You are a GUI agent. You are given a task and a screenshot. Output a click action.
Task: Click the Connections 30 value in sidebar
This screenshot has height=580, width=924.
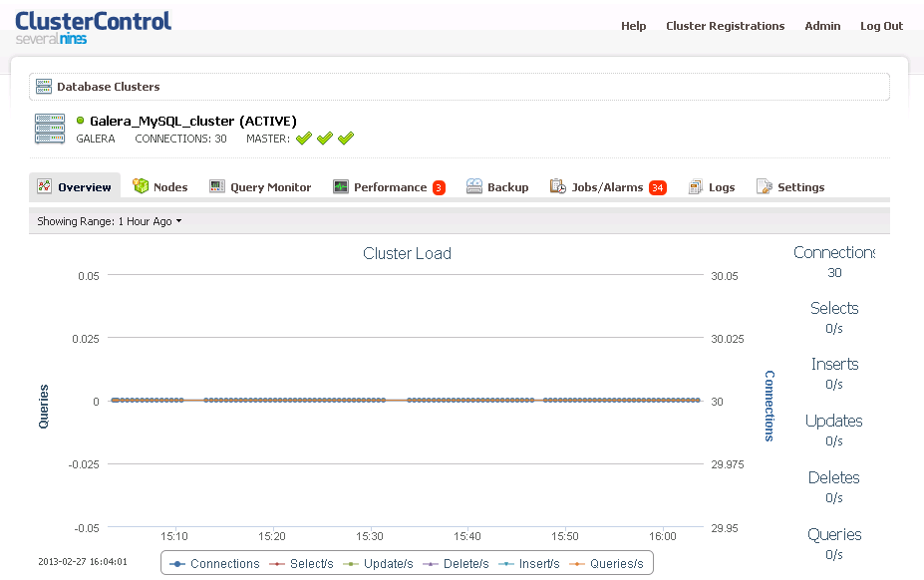click(x=834, y=273)
